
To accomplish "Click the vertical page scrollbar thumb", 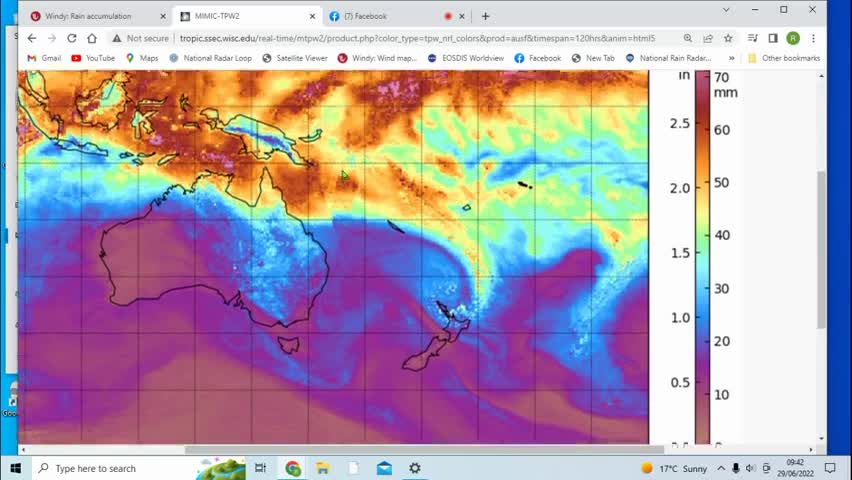I will 821,250.
